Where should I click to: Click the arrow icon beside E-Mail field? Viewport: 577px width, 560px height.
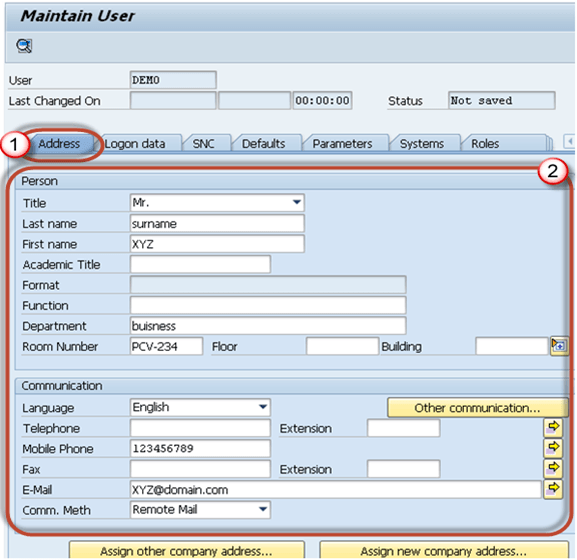[x=553, y=489]
